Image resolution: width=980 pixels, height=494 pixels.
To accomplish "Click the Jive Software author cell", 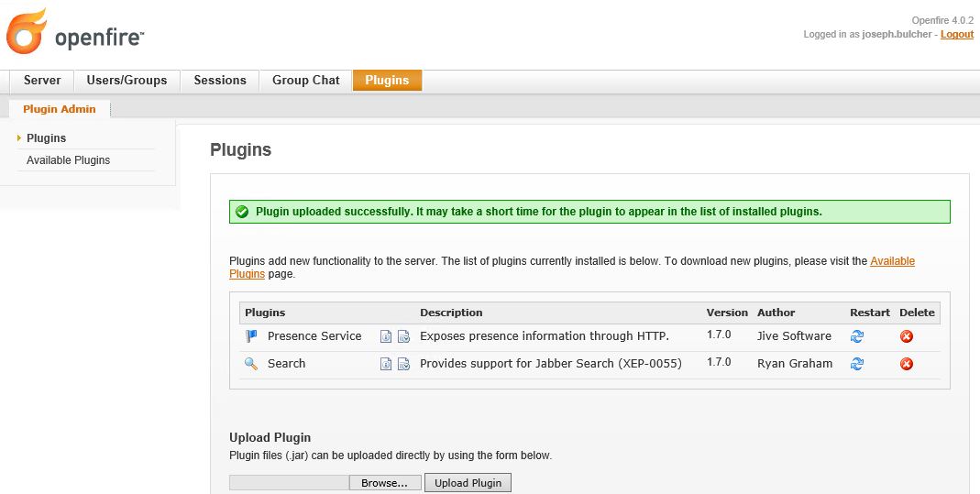I will pyautogui.click(x=795, y=336).
